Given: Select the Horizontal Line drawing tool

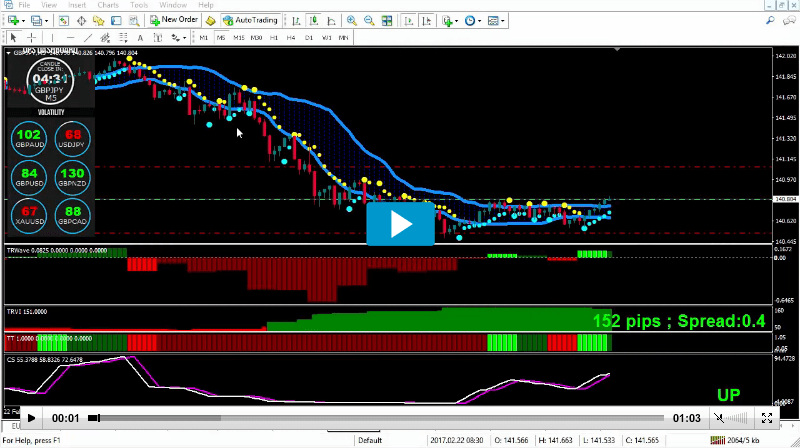Looking at the screenshot, I should tap(70, 37).
